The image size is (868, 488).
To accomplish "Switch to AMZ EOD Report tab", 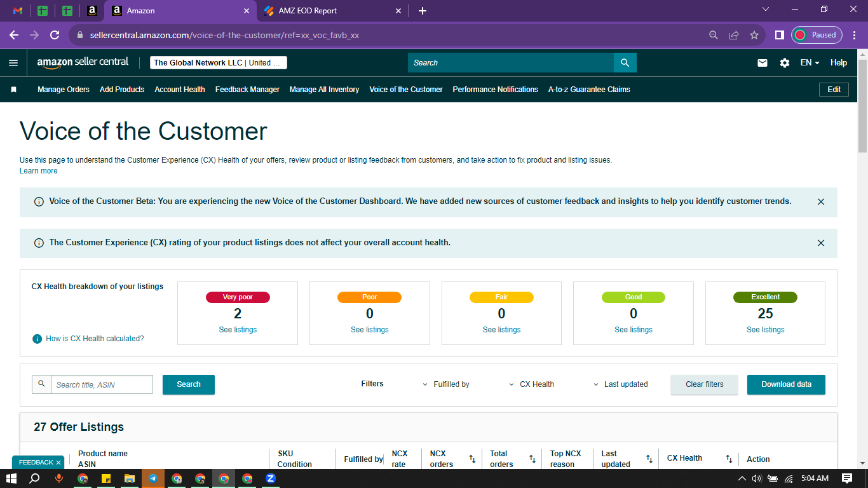I will 333,11.
